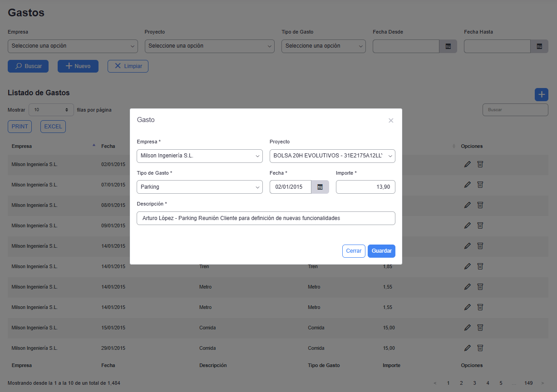Delete the expense dated 29/01/2015
557x392 pixels.
[480, 348]
